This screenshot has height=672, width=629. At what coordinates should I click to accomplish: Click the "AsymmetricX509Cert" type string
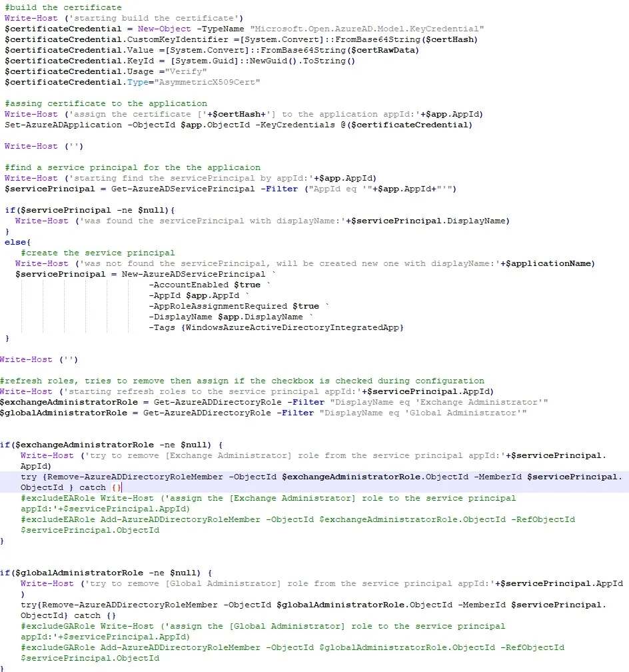(207, 82)
